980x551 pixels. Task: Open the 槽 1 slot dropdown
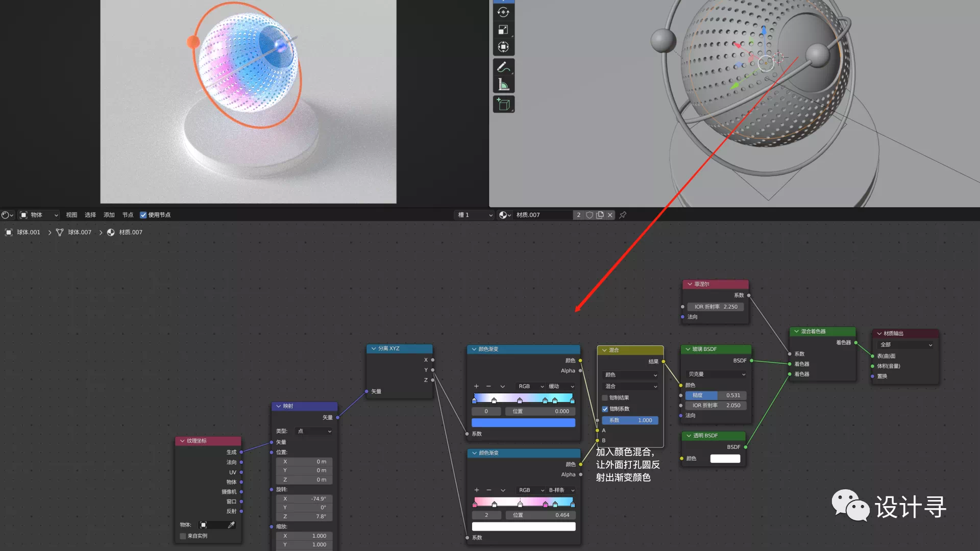[x=475, y=215]
